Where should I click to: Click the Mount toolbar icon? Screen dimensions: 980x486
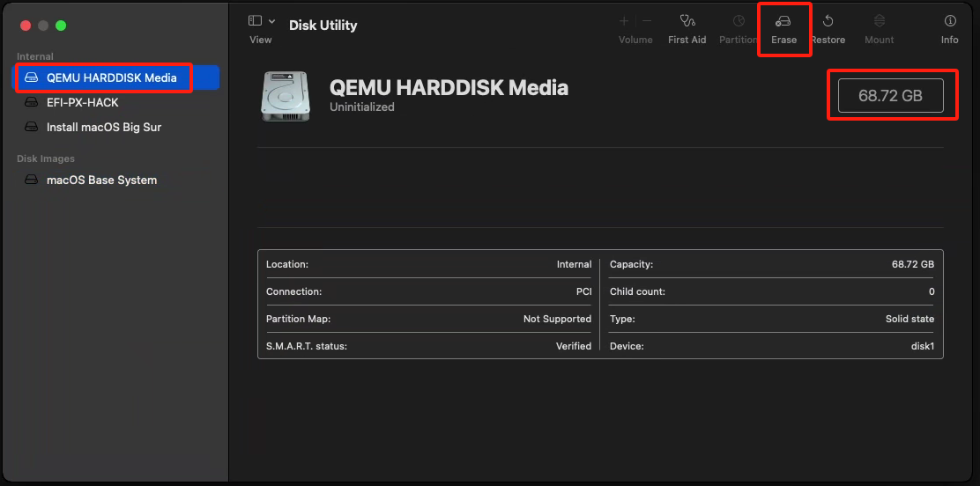pyautogui.click(x=880, y=21)
